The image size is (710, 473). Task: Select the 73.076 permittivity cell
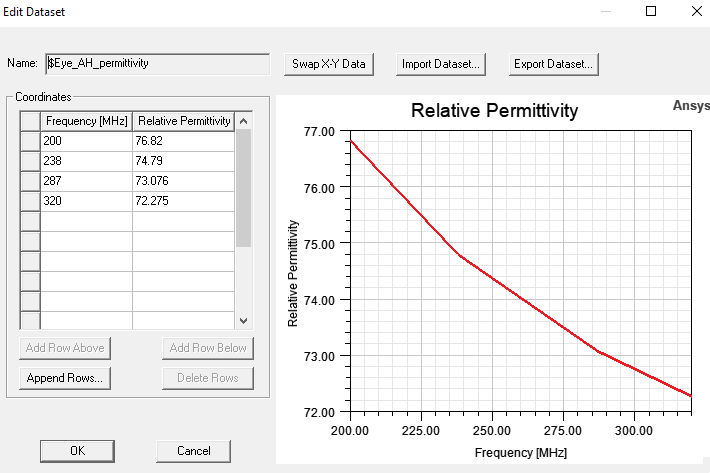pyautogui.click(x=183, y=181)
